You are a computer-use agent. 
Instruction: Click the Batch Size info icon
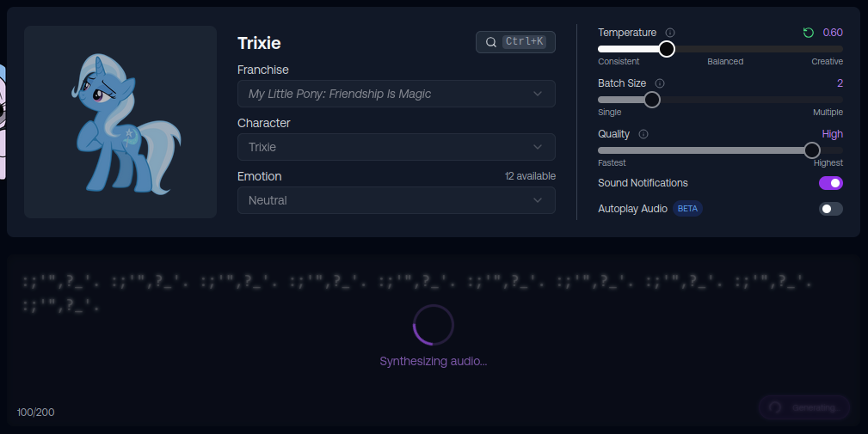click(x=660, y=83)
